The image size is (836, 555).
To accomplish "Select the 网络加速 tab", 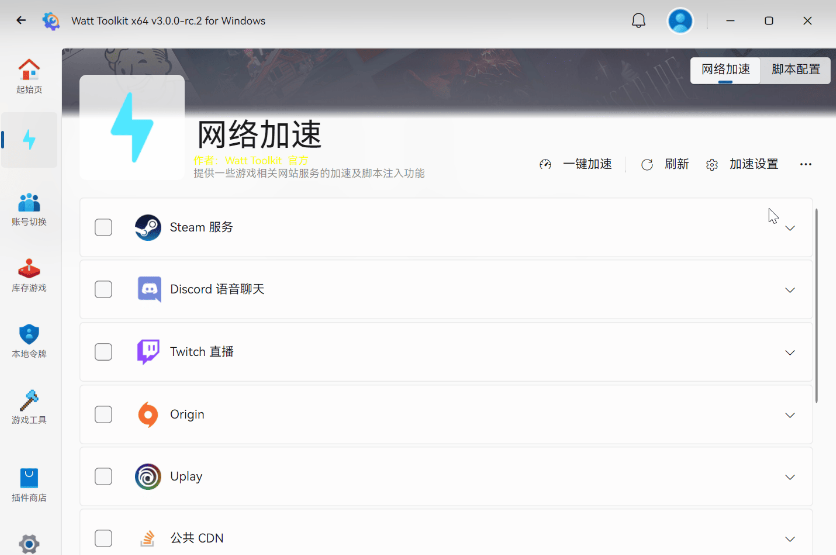I will [x=725, y=70].
